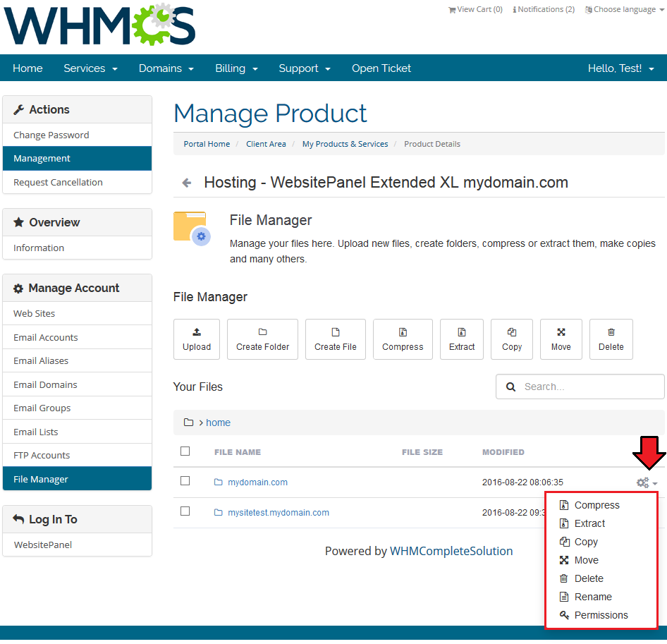Image resolution: width=667 pixels, height=644 pixels.
Task: Click the Move toolbar button
Action: point(561,339)
